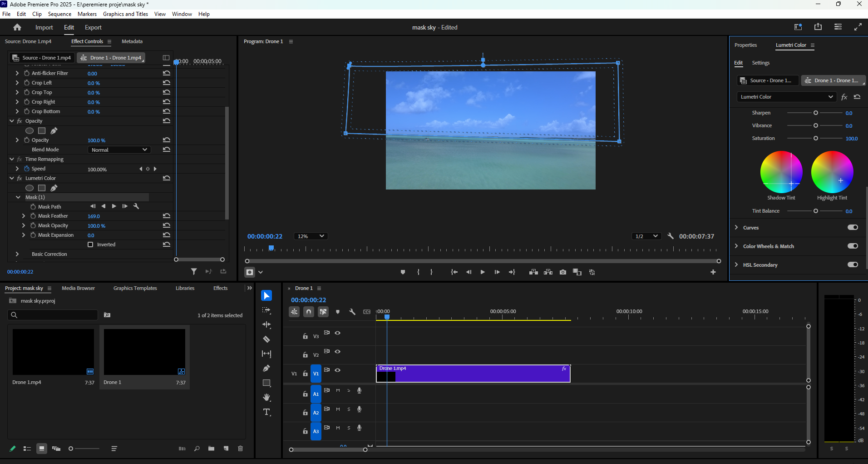Open the Graphics and Titles menu
Viewport: 868px width, 464px height.
pos(125,14)
